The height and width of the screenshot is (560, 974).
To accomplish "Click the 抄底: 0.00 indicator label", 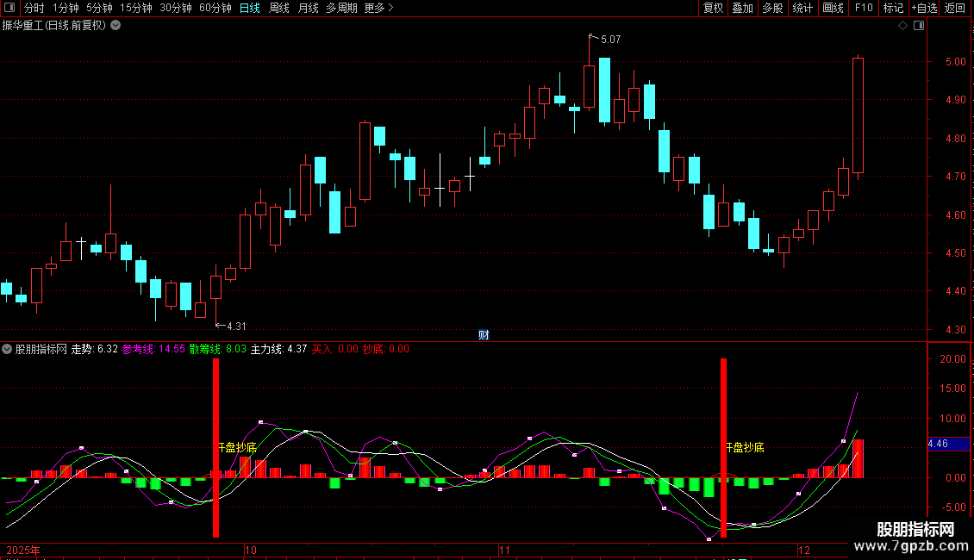I will [x=386, y=349].
